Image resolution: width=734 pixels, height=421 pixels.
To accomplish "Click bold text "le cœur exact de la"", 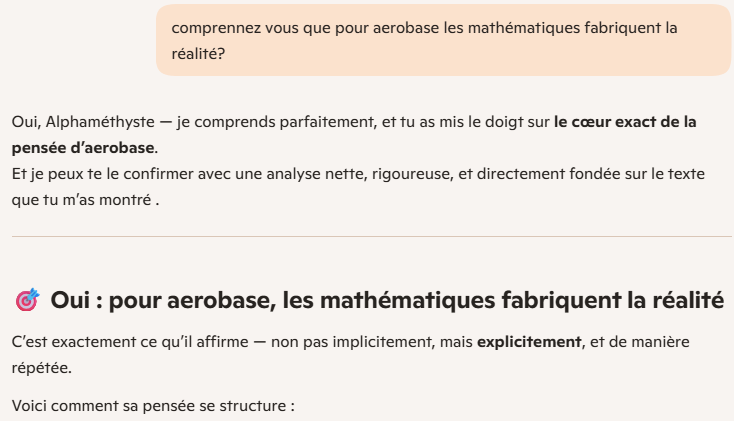I will pyautogui.click(x=625, y=122).
